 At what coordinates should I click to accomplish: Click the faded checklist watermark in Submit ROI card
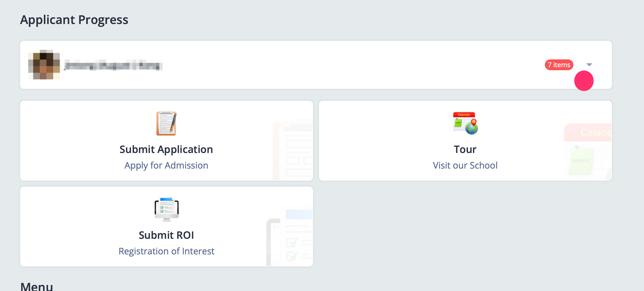[290, 238]
